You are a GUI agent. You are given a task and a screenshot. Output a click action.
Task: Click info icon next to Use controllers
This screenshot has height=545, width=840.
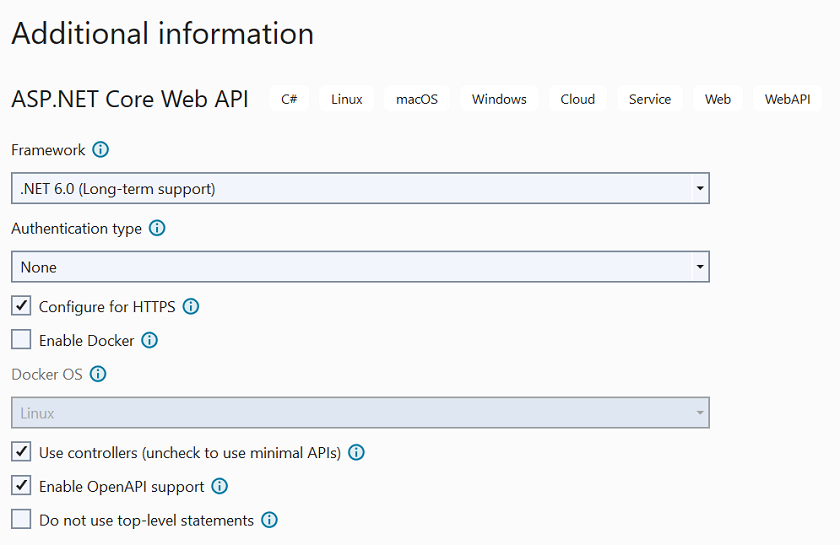(x=356, y=452)
